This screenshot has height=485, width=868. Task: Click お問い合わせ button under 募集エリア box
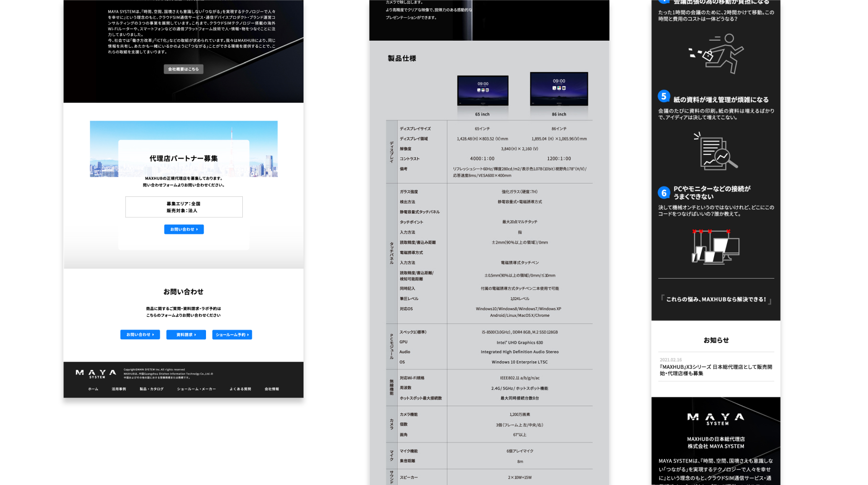click(x=184, y=229)
